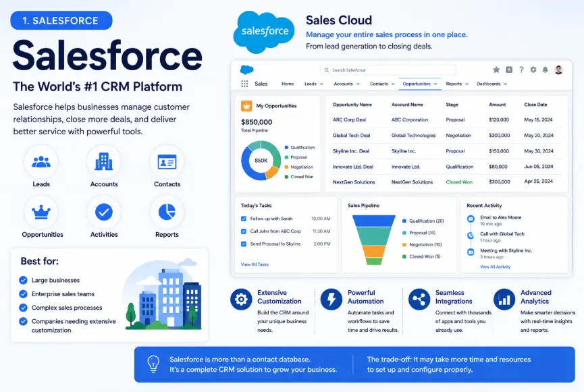Click the Opportunities crown icon
This screenshot has width=584, height=392.
pyautogui.click(x=41, y=213)
